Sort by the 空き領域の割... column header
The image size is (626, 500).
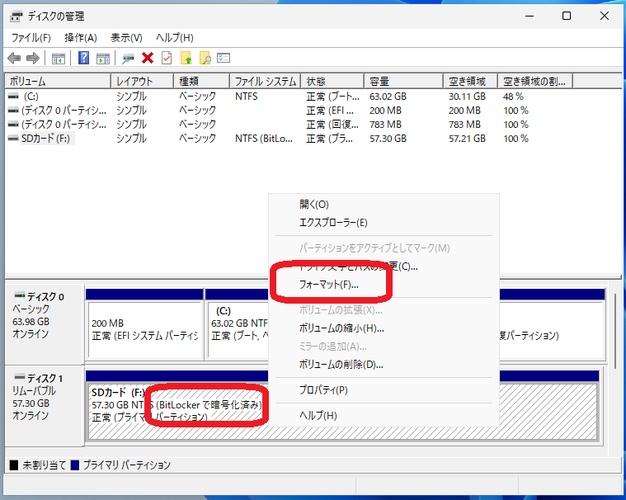coord(535,81)
